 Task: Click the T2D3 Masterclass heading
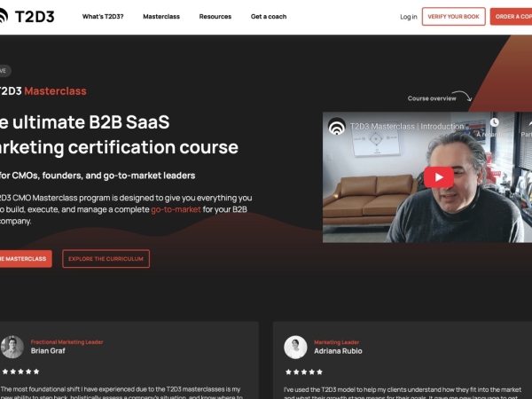[x=43, y=91]
